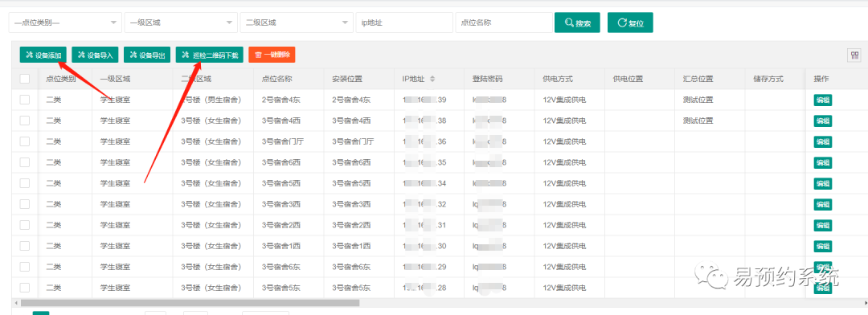Click the 供电方式 column header
Screen dimensions: 868x315
(558, 79)
